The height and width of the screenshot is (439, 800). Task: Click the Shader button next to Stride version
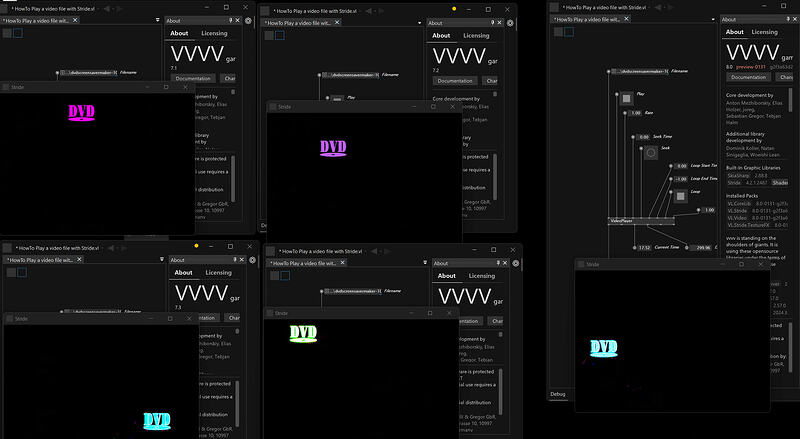pos(780,182)
